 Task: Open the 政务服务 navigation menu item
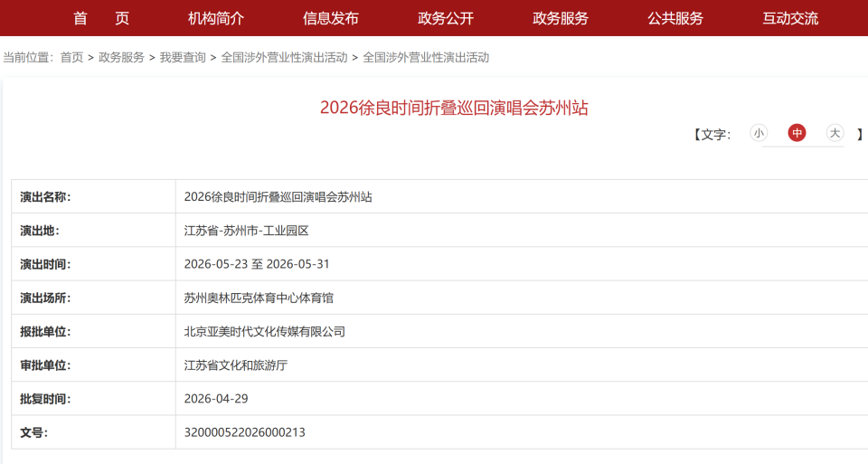(x=561, y=19)
